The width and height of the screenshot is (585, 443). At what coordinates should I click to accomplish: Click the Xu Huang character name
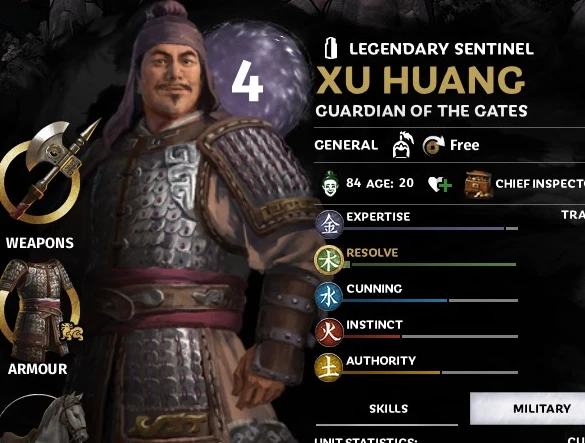pos(420,80)
